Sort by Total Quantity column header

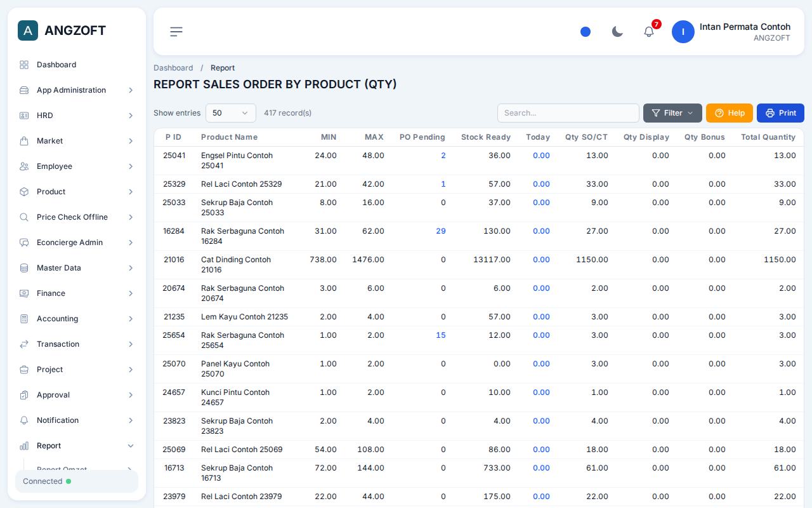[x=768, y=137]
